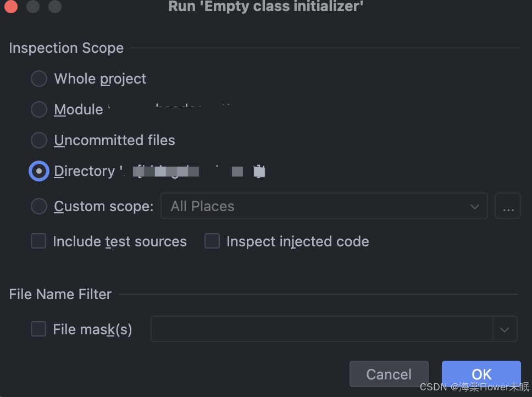Switch to the Custom scope option

(39, 206)
